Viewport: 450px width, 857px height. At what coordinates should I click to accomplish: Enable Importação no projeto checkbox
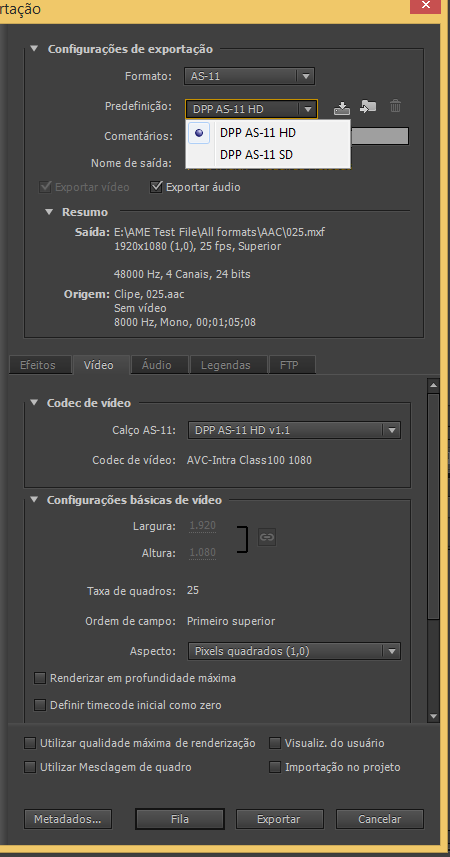[275, 767]
